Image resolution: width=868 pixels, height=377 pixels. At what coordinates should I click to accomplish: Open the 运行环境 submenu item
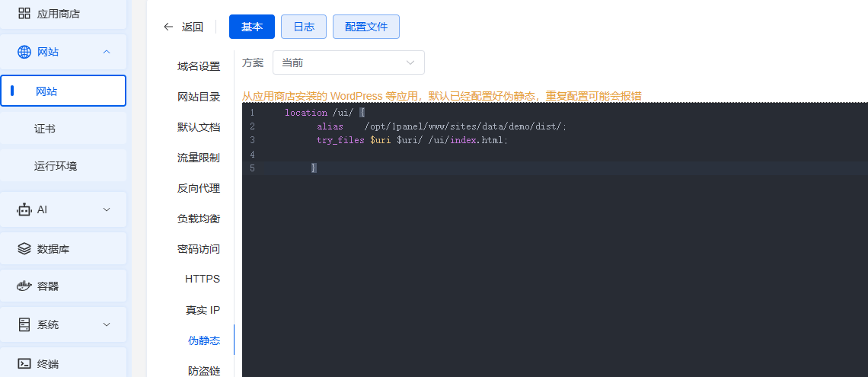pos(64,165)
